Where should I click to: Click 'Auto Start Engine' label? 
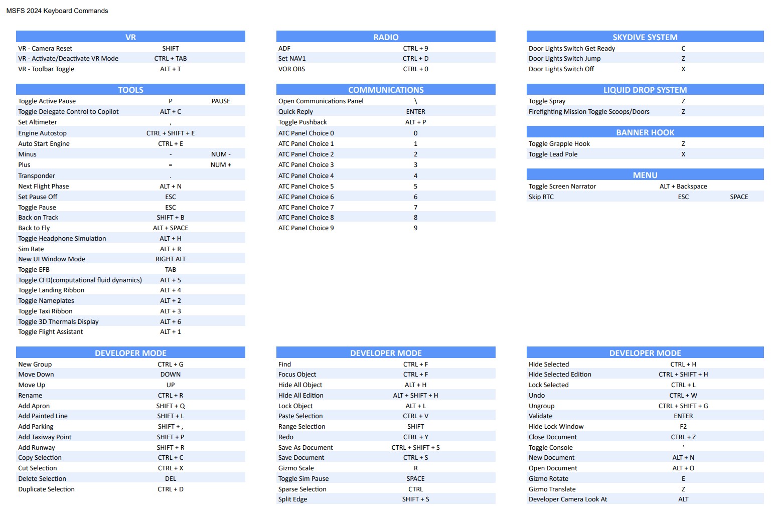click(44, 144)
